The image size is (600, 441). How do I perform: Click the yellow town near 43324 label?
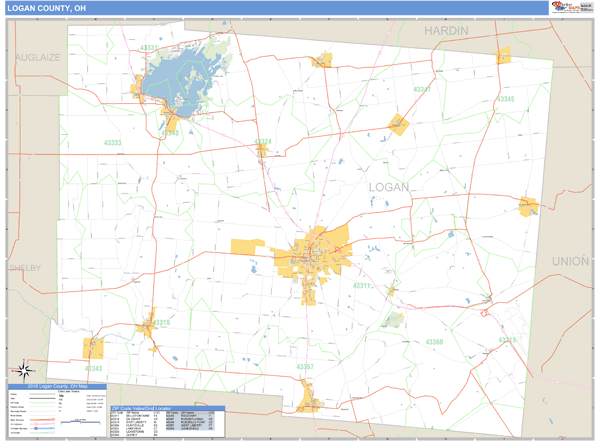pyautogui.click(x=262, y=151)
